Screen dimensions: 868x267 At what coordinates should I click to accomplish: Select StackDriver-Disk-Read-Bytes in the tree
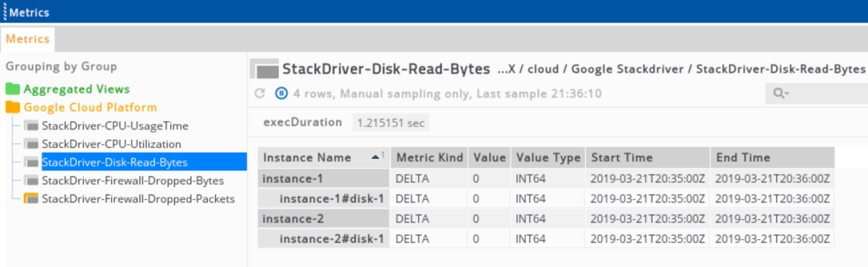coord(115,163)
